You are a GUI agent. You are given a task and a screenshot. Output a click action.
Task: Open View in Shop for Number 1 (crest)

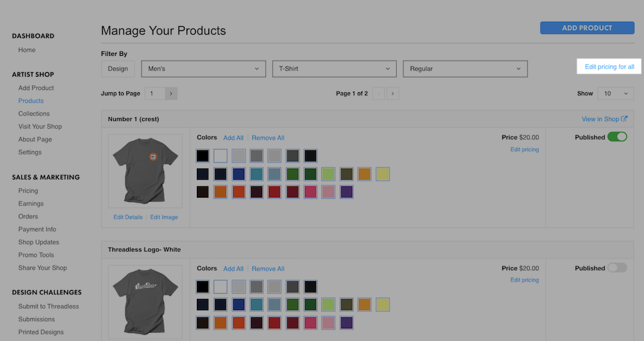click(x=604, y=119)
